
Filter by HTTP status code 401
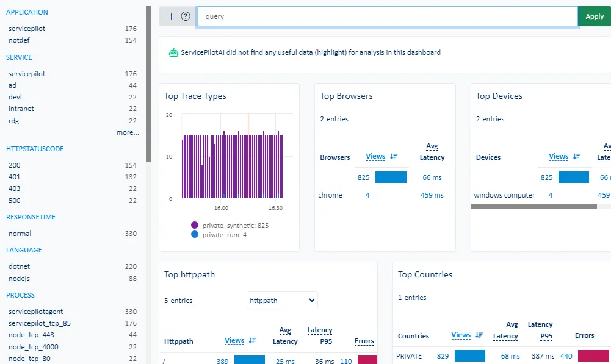pyautogui.click(x=15, y=177)
